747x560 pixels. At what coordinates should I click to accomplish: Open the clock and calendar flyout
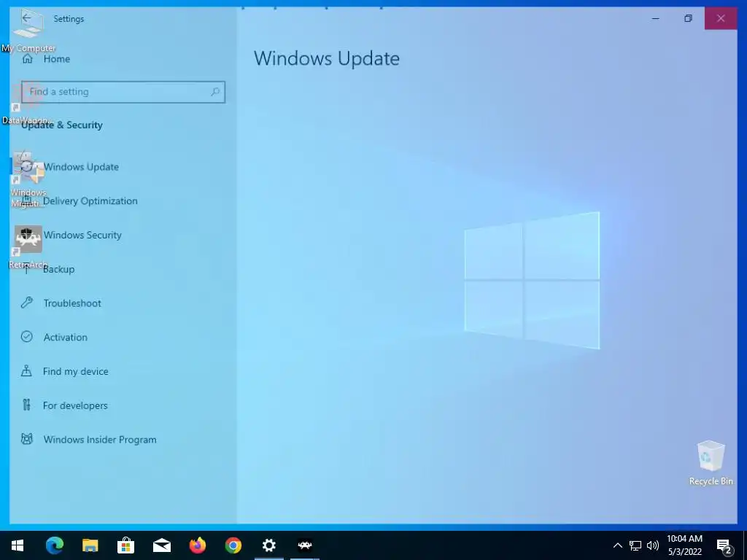tap(684, 545)
